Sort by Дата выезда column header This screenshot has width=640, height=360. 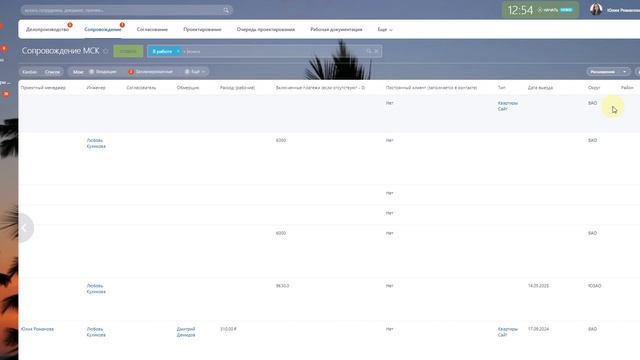540,88
